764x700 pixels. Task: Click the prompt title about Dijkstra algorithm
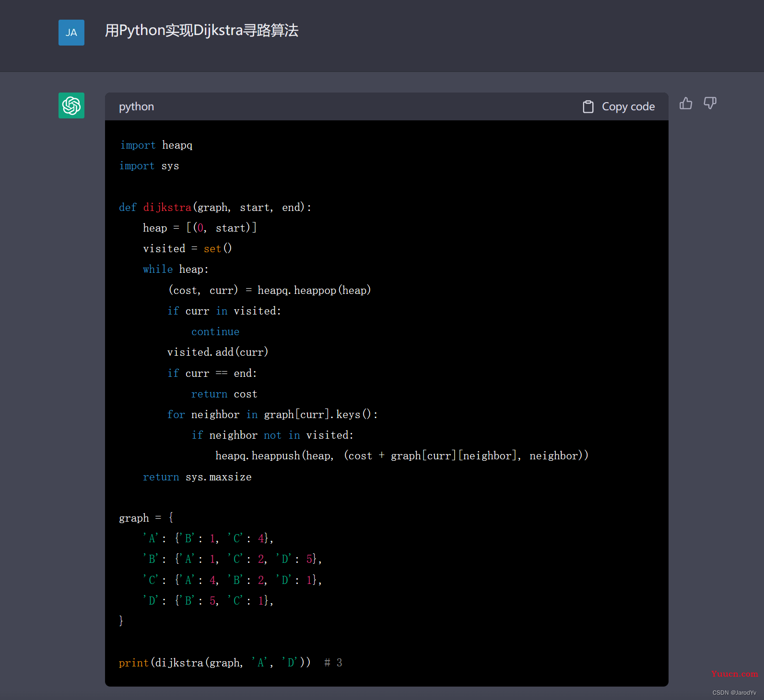coord(201,31)
